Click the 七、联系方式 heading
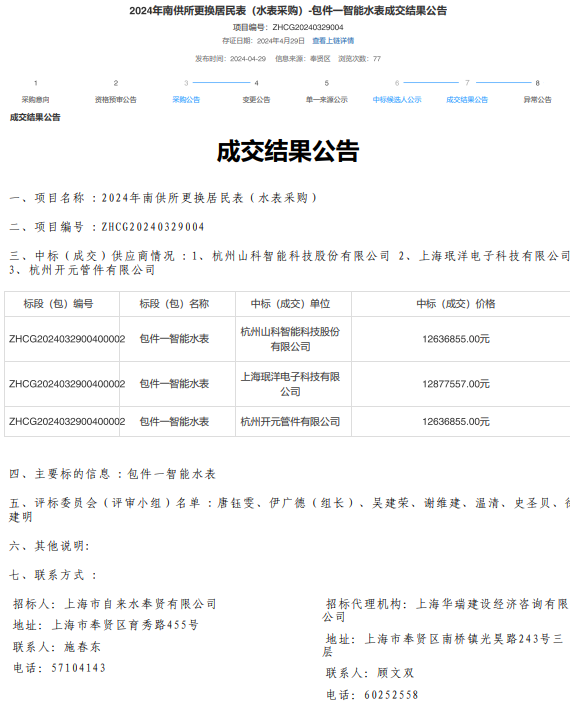 pos(53,575)
